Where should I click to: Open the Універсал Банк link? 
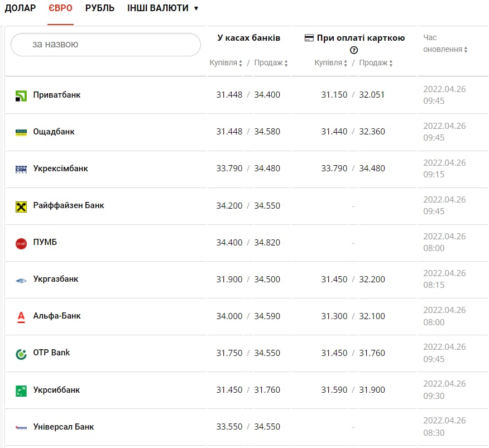coord(63,427)
